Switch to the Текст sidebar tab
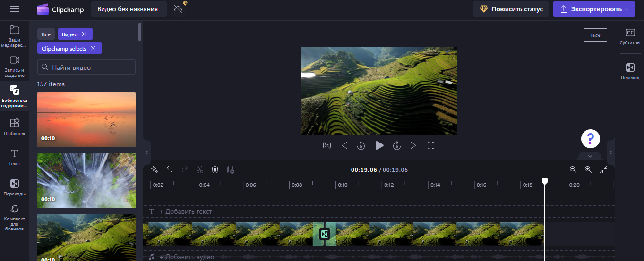This screenshot has width=644, height=261. click(15, 157)
